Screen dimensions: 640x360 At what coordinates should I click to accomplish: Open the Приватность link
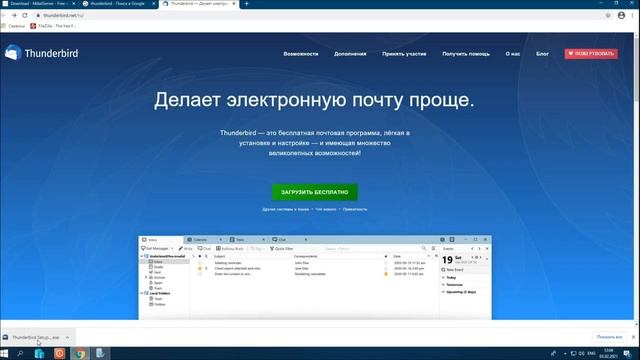[x=355, y=209]
